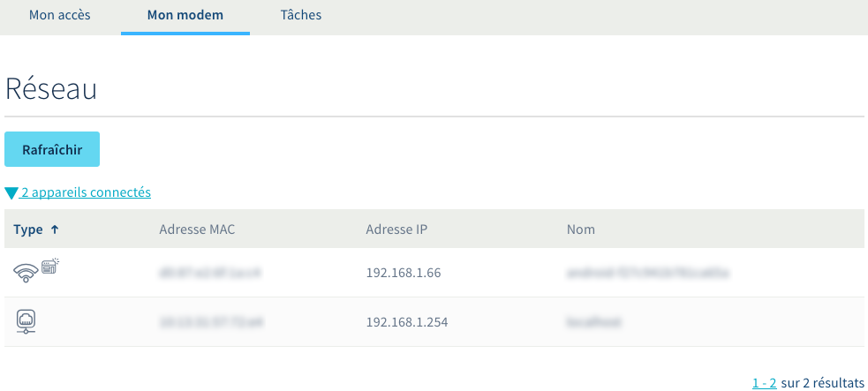Click the Wi-Fi icon in the first device row

pyautogui.click(x=26, y=273)
